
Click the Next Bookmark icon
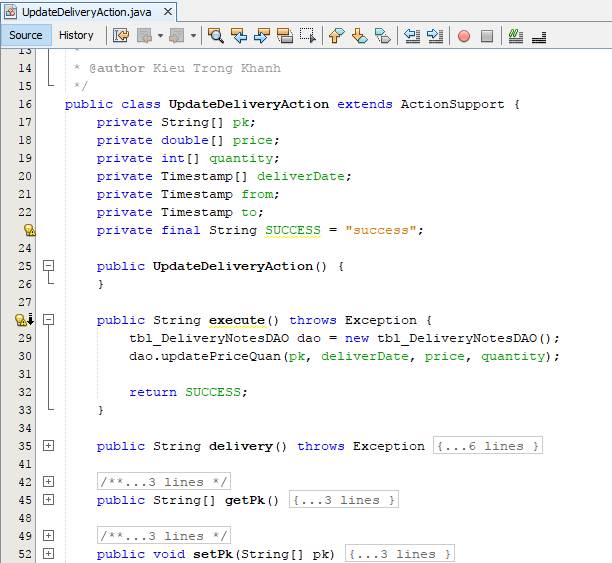point(359,36)
